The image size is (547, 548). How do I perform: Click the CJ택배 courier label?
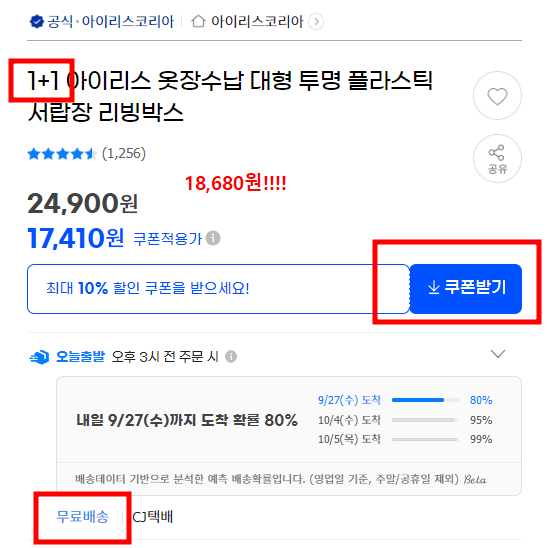153,517
